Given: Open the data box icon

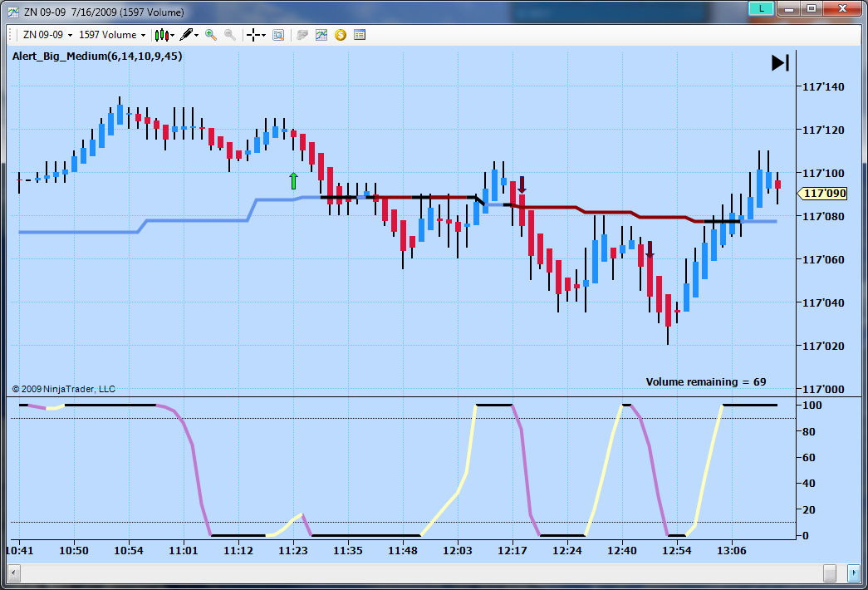Looking at the screenshot, I should point(278,35).
